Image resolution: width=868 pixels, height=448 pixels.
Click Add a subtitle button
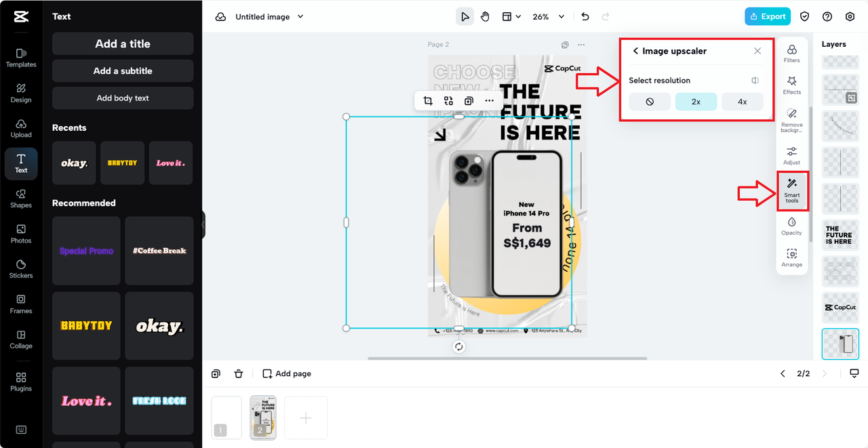123,70
